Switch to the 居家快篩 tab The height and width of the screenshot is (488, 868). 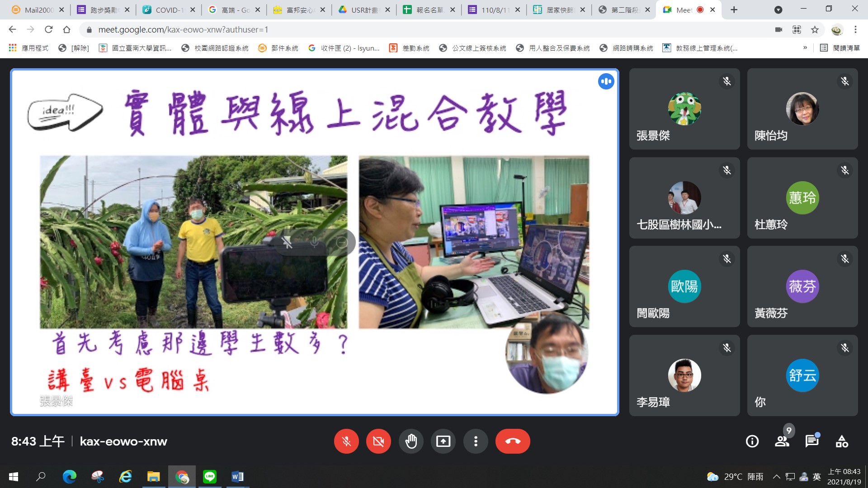tap(559, 9)
